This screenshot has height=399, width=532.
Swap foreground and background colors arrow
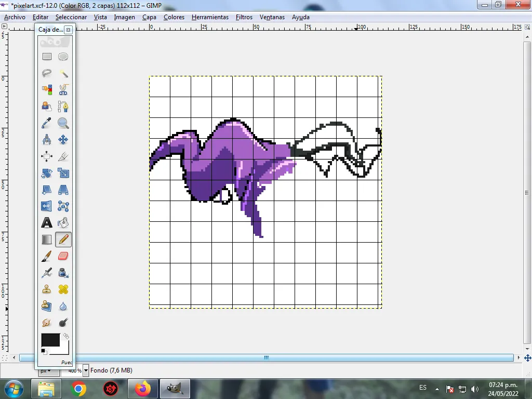[66, 336]
